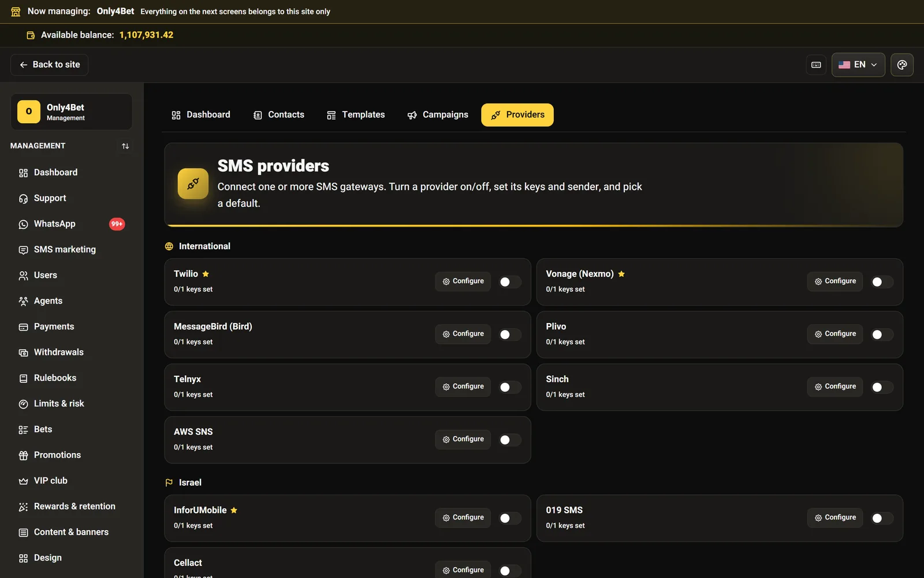Click the WhatsApp icon in sidebar
The height and width of the screenshot is (578, 924).
(x=23, y=224)
